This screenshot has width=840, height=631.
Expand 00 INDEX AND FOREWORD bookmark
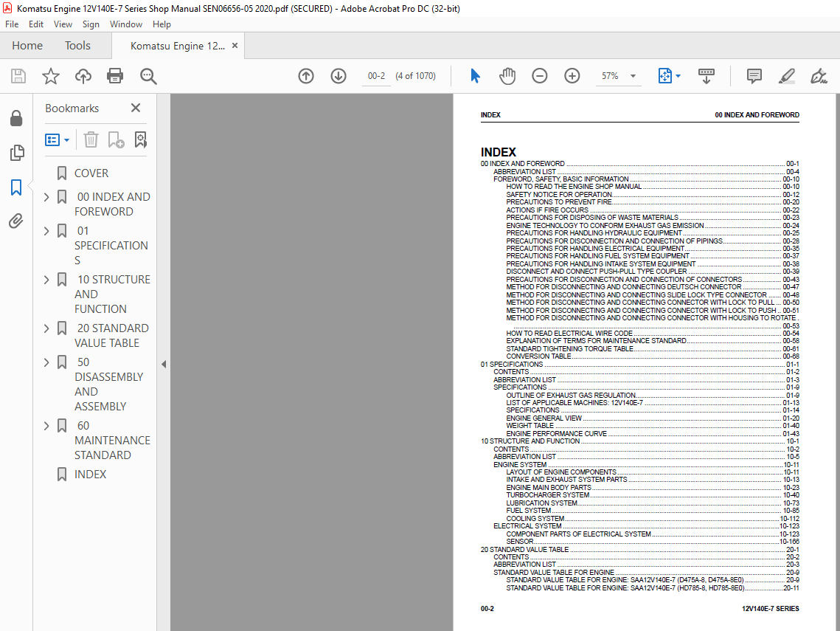pyautogui.click(x=46, y=197)
